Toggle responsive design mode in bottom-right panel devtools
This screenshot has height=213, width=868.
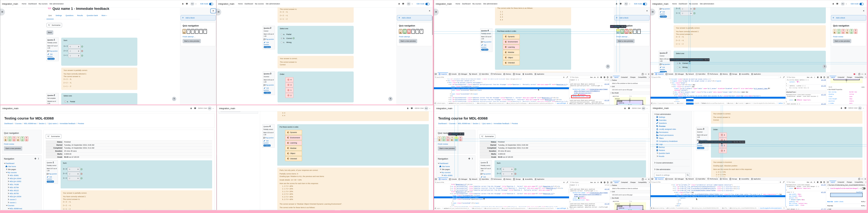(859, 179)
